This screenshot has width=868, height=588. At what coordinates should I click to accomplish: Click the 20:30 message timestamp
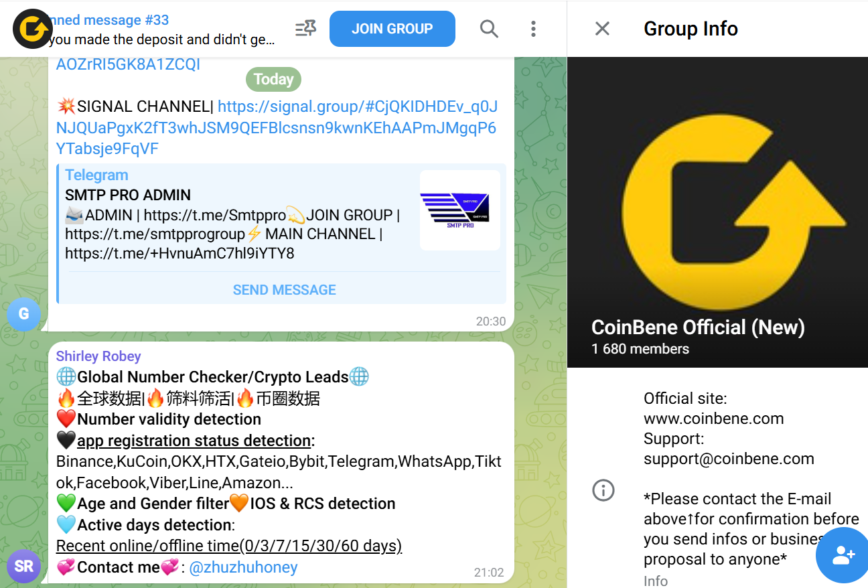click(x=490, y=321)
